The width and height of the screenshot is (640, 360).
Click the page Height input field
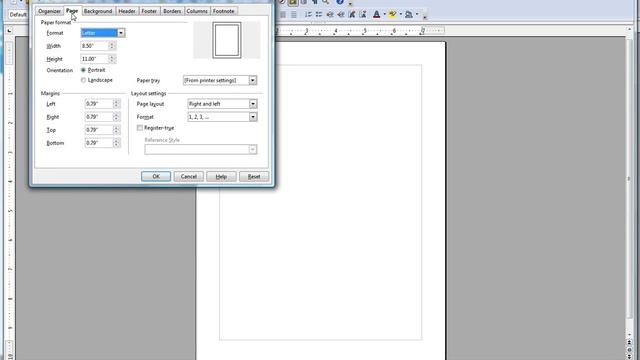tap(94, 59)
